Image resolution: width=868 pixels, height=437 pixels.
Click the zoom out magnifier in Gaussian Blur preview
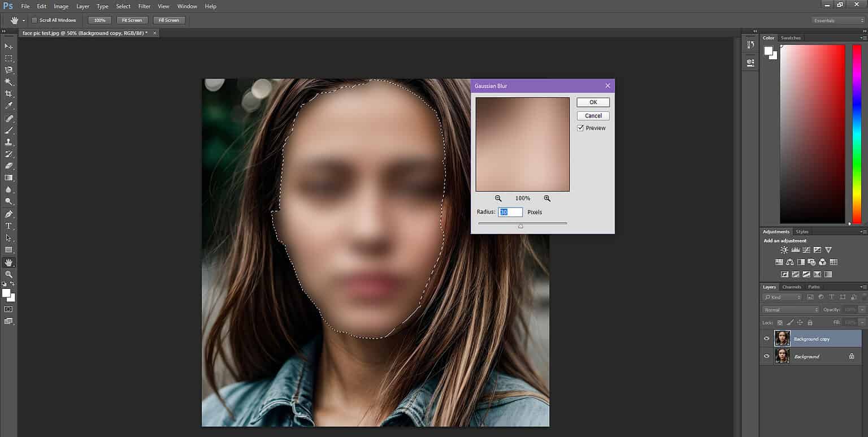point(498,198)
